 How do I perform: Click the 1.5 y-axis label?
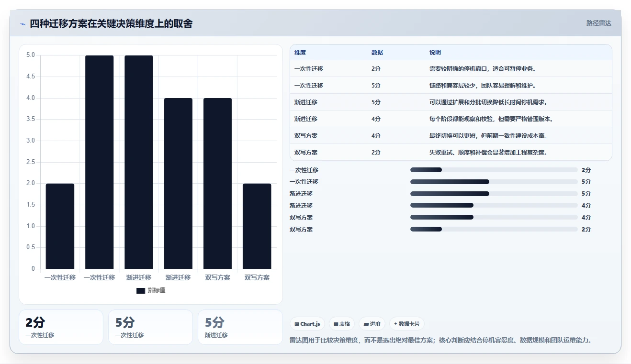[30, 205]
